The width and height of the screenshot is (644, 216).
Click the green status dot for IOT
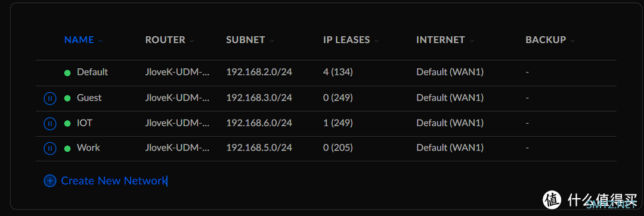(x=67, y=123)
